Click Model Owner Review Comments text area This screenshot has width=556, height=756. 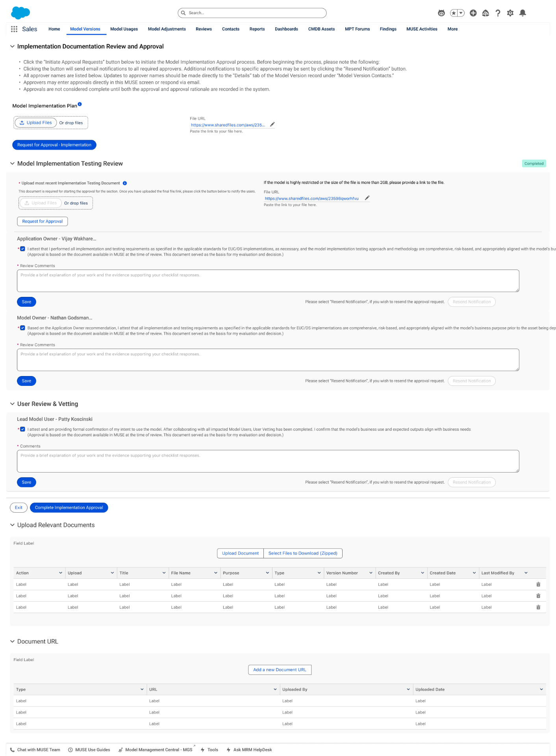click(x=268, y=360)
